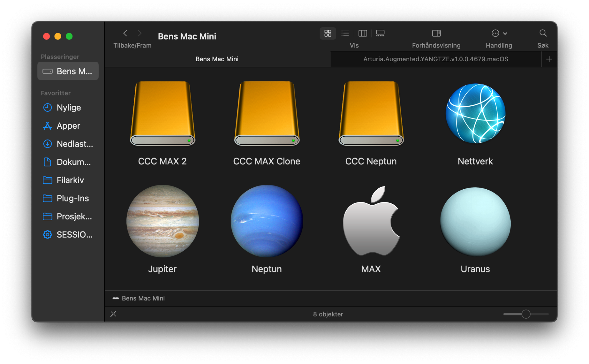Select the MAX Apple logo volume

(371, 221)
